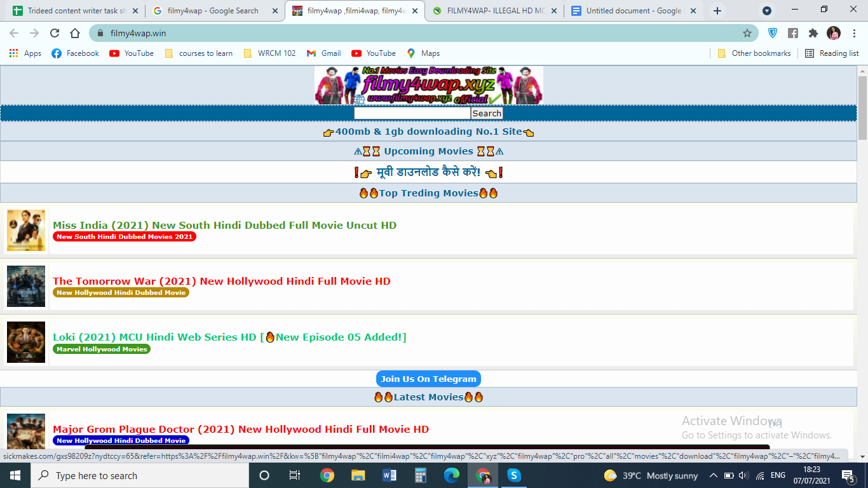Open Task View on the taskbar

click(x=295, y=475)
